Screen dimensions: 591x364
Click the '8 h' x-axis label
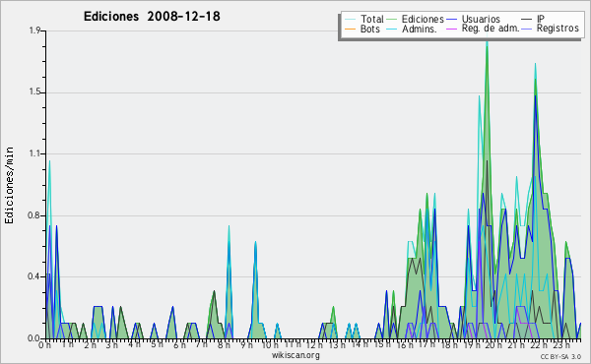[224, 344]
